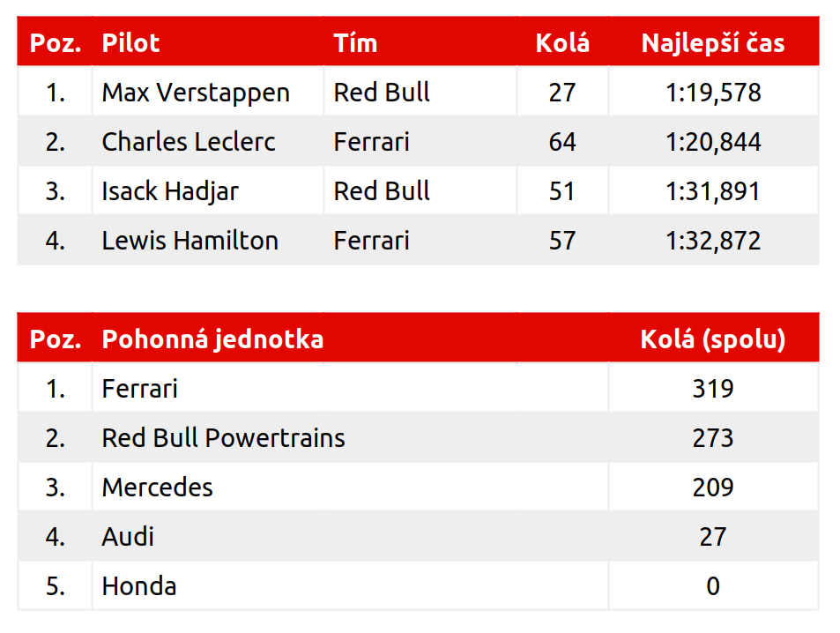Screen dimensions: 840x633
Task: Click the best time 1:19,578
Action: coord(712,93)
